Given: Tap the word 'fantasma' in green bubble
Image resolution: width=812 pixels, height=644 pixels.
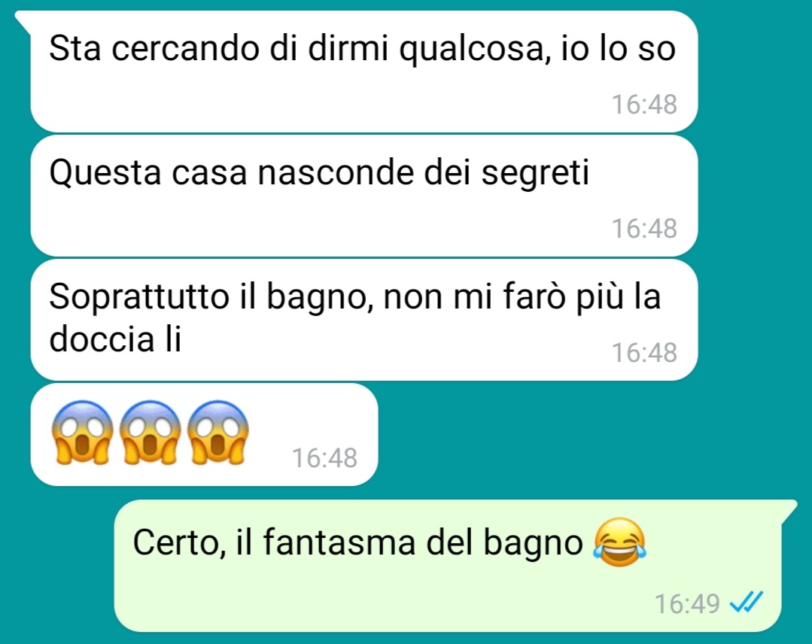Looking at the screenshot, I should click(339, 542).
